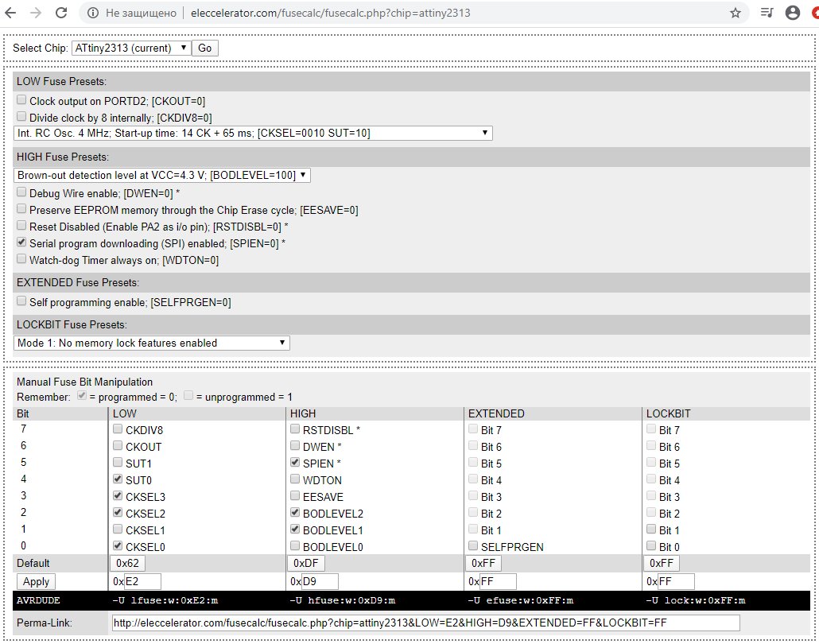Screen dimensions: 819x644
Task: Select the '-U lock:w:0xFF:m' text
Action: point(696,600)
